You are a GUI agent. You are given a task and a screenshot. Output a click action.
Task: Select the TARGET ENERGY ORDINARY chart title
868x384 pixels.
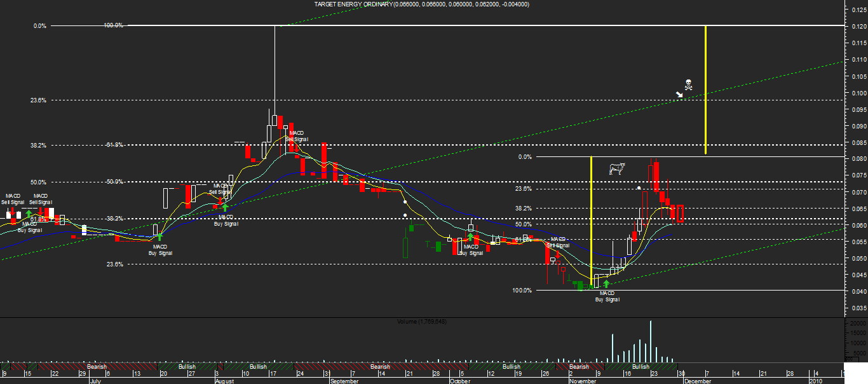pos(421,4)
